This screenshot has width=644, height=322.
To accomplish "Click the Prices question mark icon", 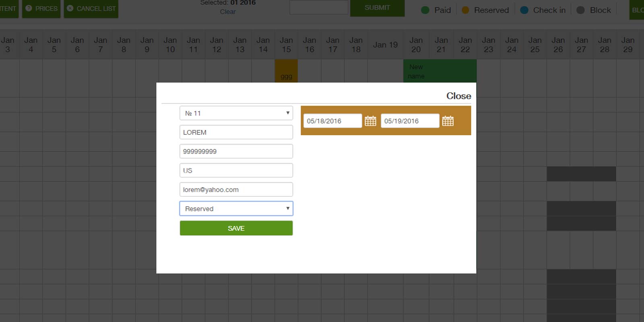I will click(29, 8).
